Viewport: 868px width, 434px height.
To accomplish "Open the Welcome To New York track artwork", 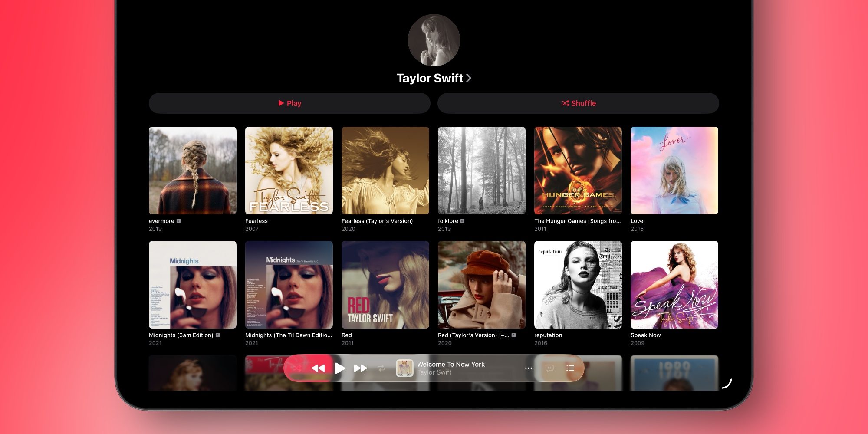I will [404, 368].
